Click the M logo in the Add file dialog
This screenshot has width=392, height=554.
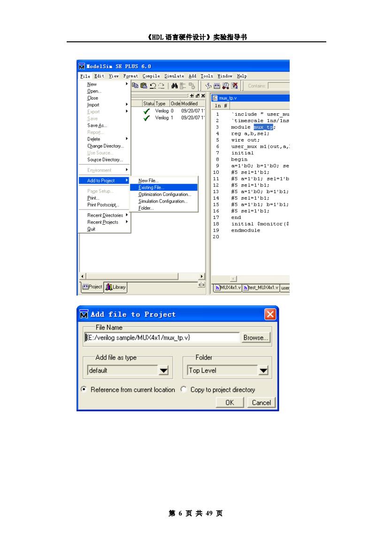click(x=84, y=314)
